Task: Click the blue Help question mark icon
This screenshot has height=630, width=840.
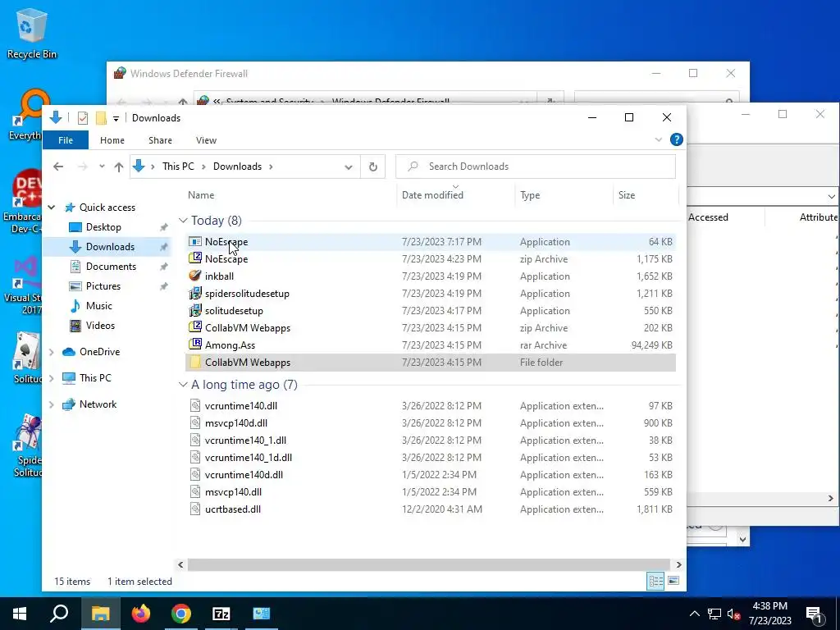Action: (x=677, y=139)
